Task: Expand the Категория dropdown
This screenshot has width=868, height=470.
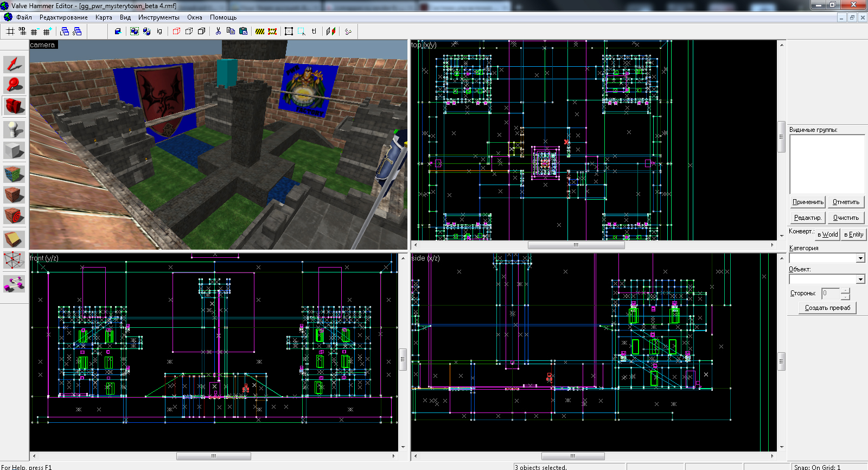Action: click(860, 258)
